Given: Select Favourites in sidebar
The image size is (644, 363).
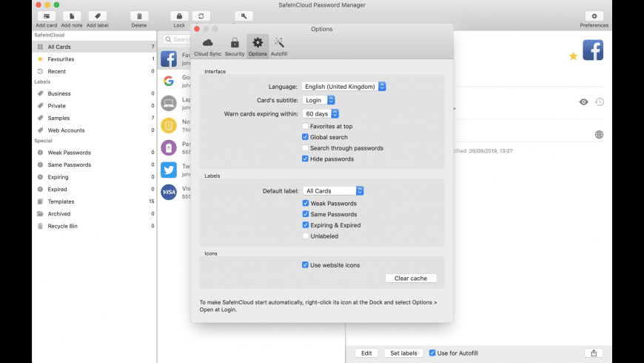Looking at the screenshot, I should click(95, 59).
